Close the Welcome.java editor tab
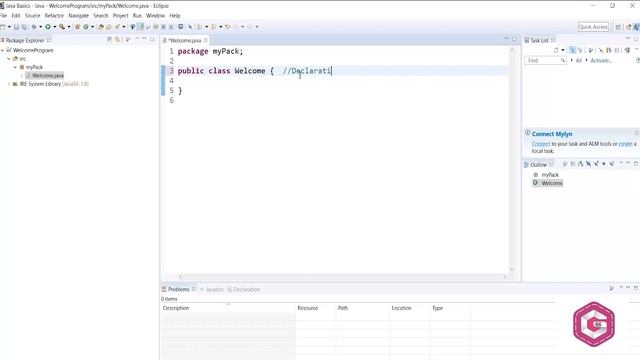The width and height of the screenshot is (640, 360). (x=206, y=40)
